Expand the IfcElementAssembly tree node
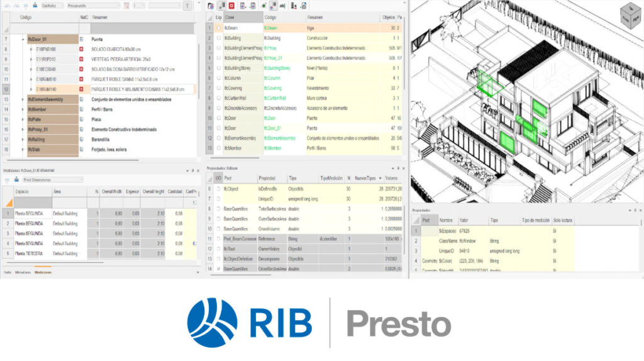Image resolution: width=644 pixels, height=361 pixels. tap(23, 99)
